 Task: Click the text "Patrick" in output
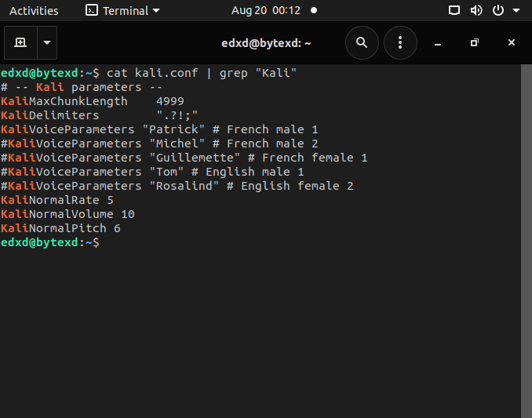173,129
